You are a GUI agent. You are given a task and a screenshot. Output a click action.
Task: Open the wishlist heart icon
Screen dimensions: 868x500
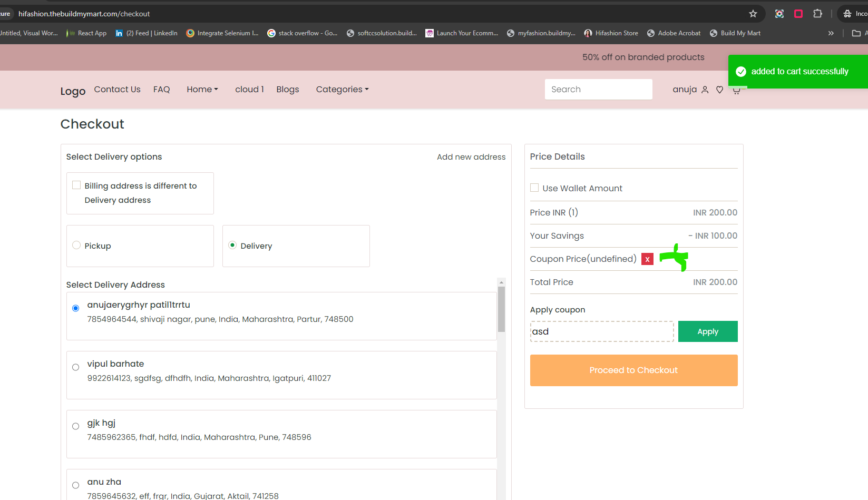tap(720, 90)
